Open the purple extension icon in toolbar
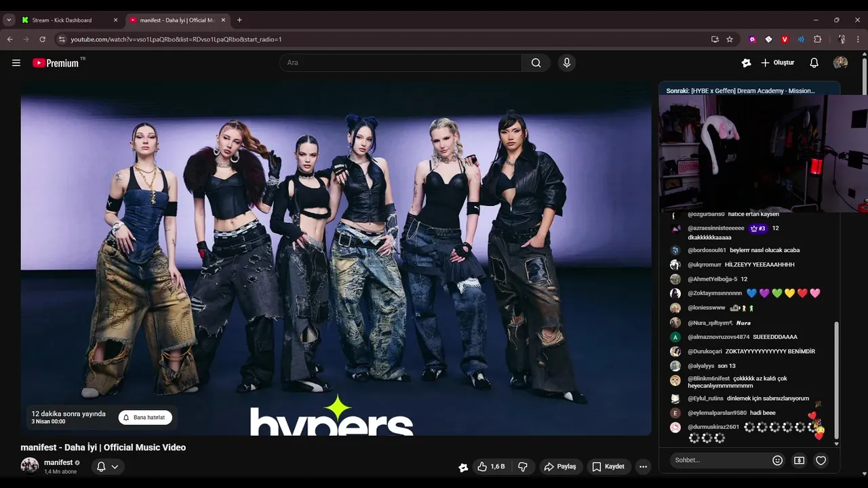The height and width of the screenshot is (488, 868). [753, 39]
